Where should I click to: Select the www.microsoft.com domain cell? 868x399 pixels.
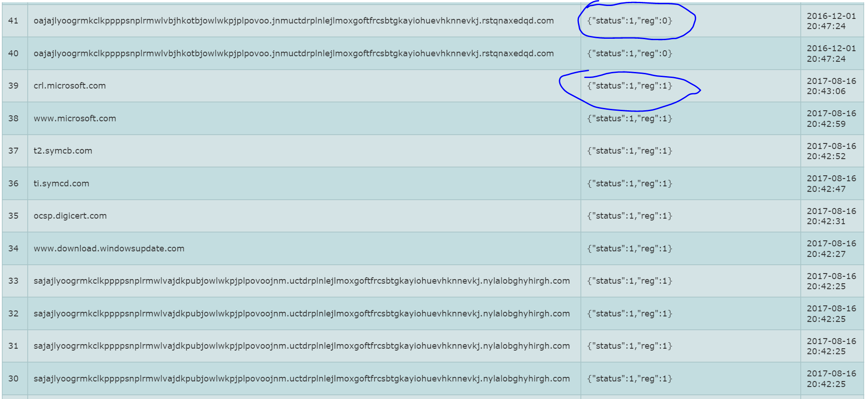click(75, 119)
